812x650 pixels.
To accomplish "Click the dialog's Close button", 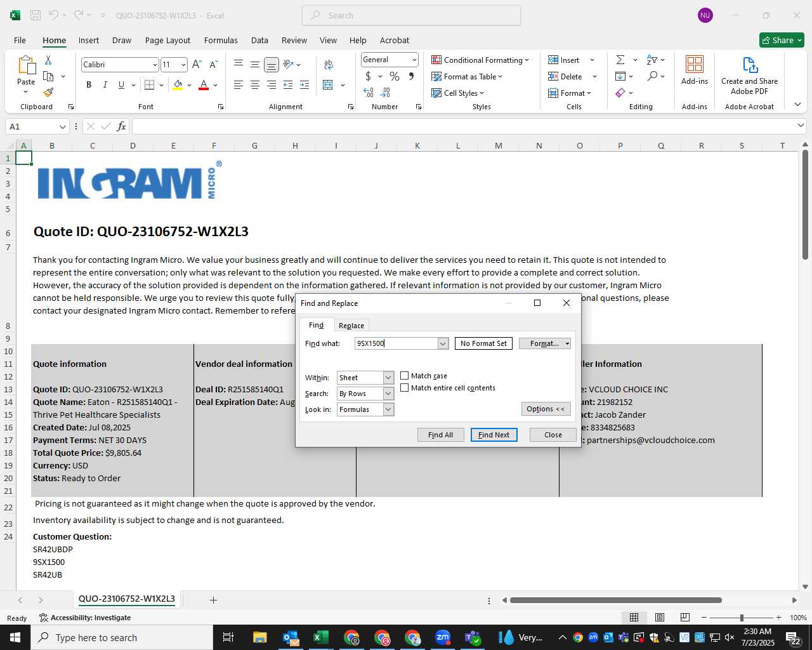I will point(553,435).
